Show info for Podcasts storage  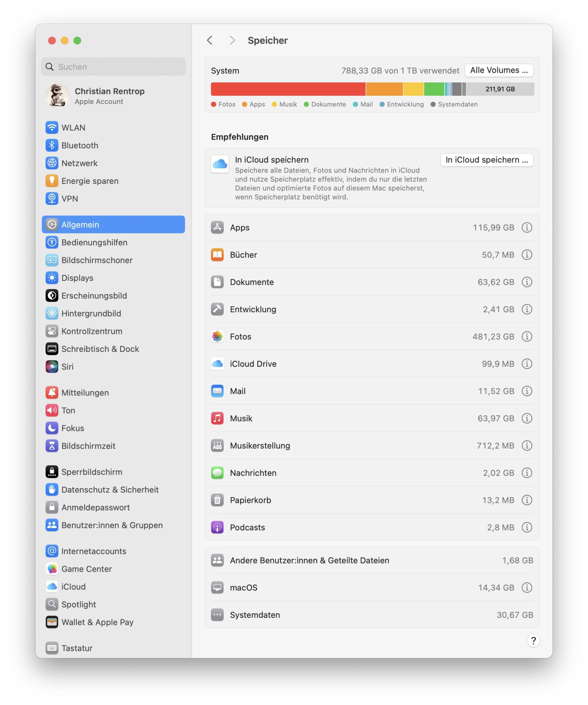(x=527, y=527)
